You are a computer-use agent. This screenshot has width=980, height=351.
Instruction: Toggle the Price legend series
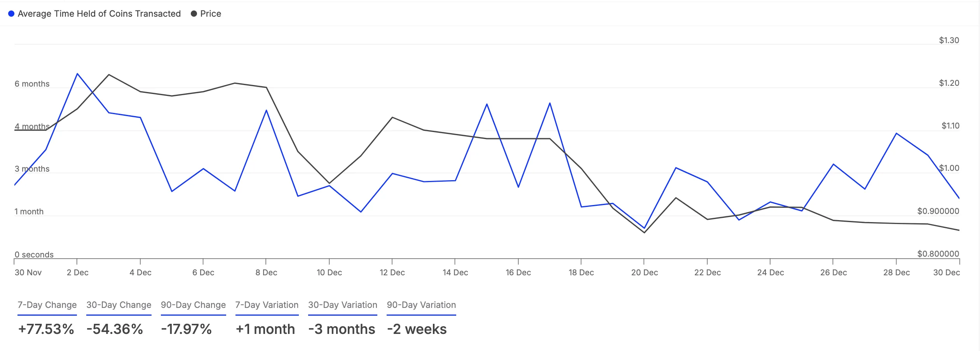tap(206, 14)
